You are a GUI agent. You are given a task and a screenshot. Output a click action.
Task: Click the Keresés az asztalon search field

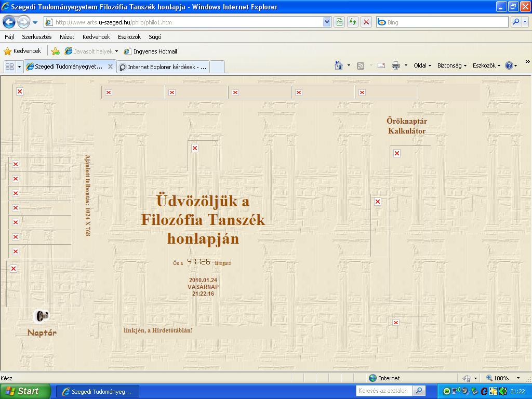pos(384,391)
